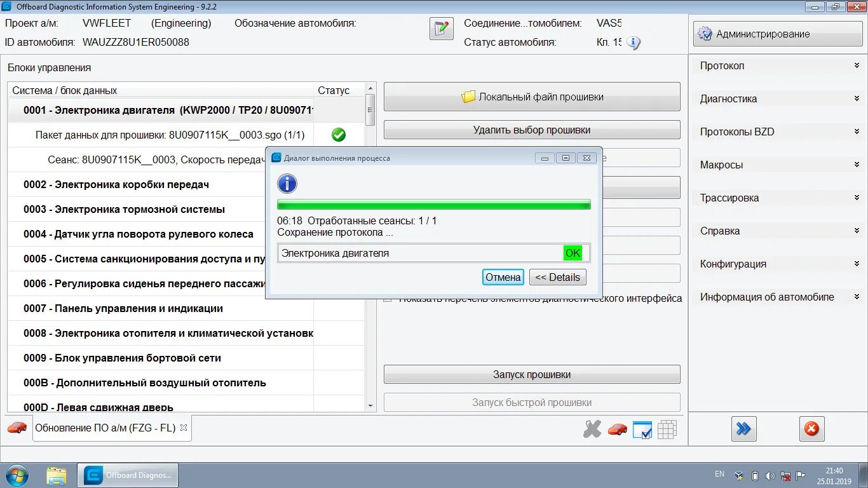
Task: Select Сеанс: 8U0907115K__0003 row
Action: [137, 159]
